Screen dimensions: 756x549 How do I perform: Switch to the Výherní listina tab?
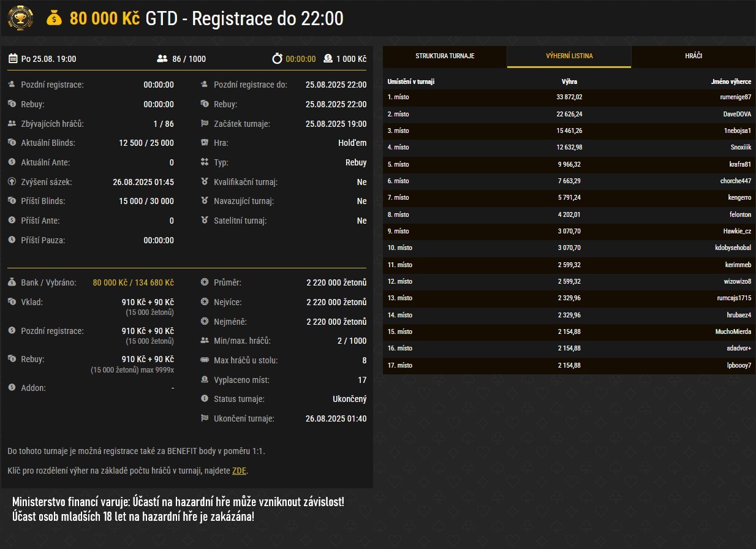click(x=569, y=56)
